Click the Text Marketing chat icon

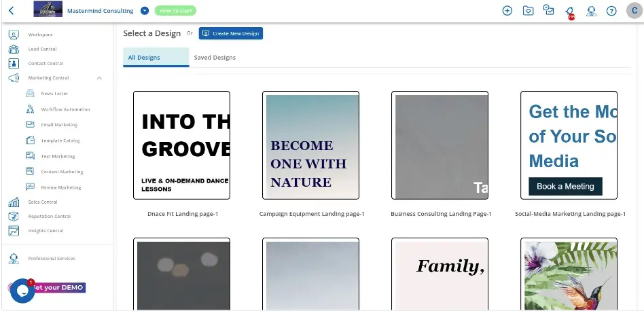[30, 156]
